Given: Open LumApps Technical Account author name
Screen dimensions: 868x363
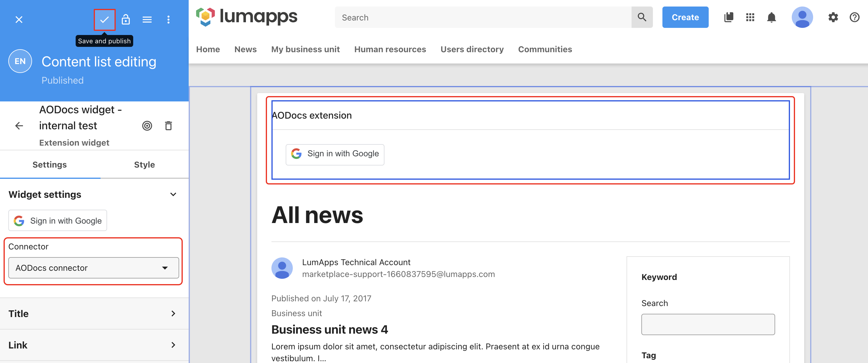Looking at the screenshot, I should tap(356, 262).
